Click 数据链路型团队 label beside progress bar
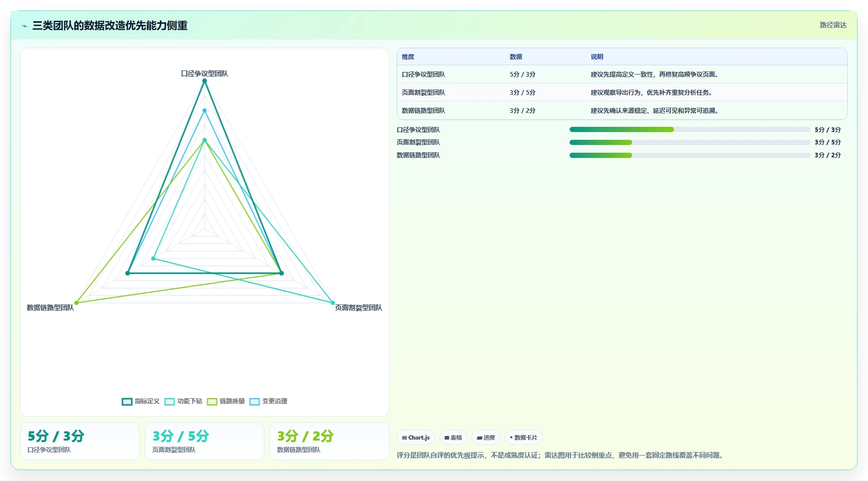Image resolution: width=868 pixels, height=481 pixels. pyautogui.click(x=418, y=155)
